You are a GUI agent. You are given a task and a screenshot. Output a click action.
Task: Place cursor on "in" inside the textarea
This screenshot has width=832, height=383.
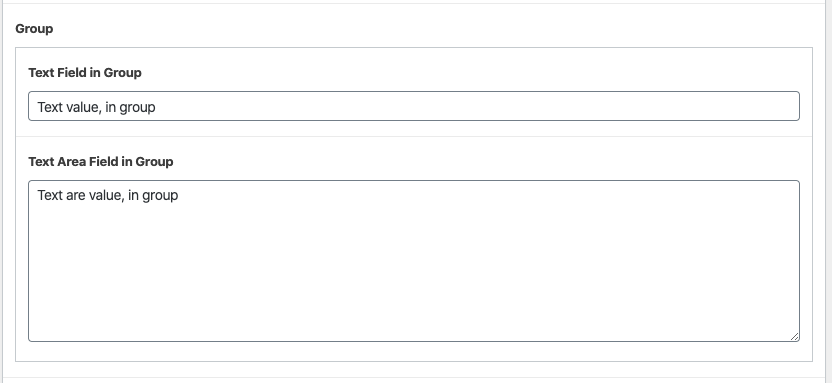(133, 195)
